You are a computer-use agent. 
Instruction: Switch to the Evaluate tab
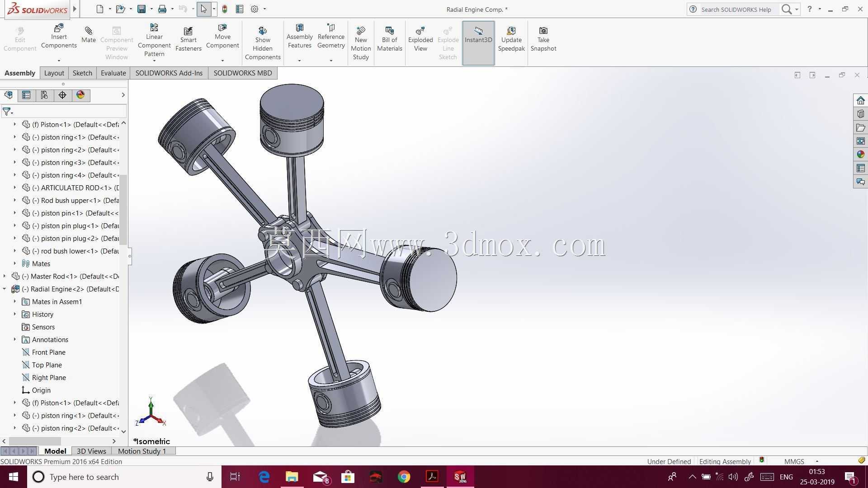point(113,73)
